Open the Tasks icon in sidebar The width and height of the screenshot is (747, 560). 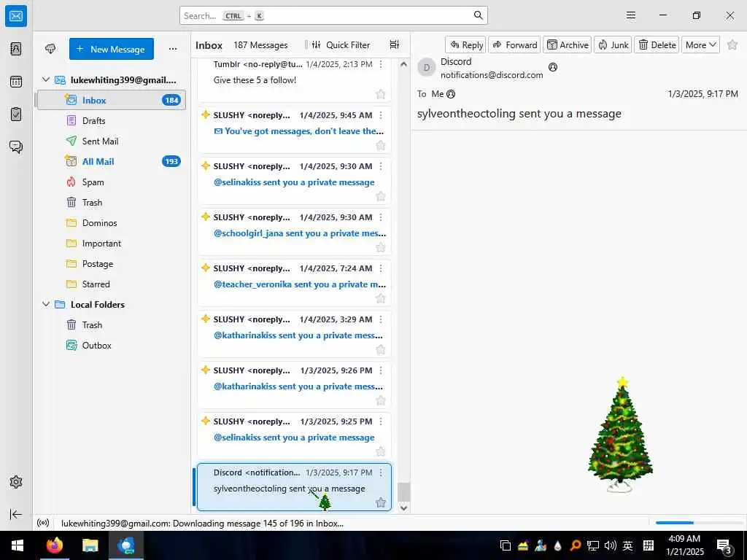click(16, 114)
